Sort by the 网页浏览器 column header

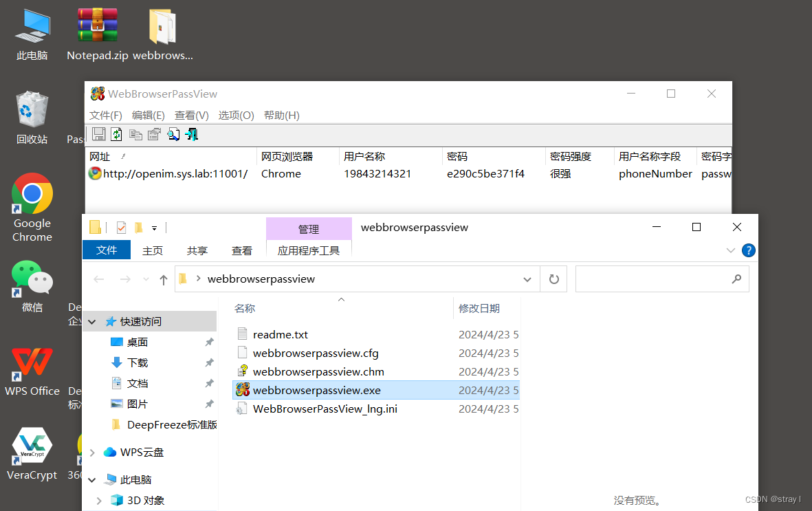pyautogui.click(x=298, y=157)
